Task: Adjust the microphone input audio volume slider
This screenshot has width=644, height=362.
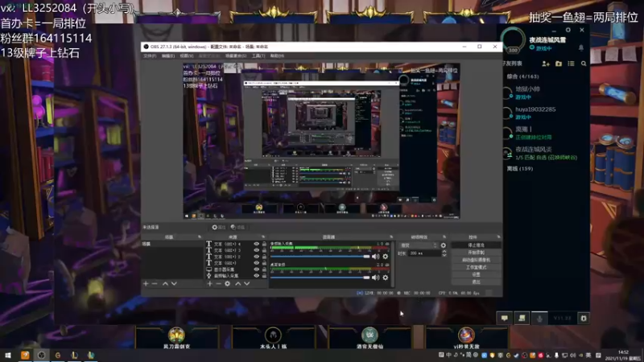Action: tap(320, 257)
